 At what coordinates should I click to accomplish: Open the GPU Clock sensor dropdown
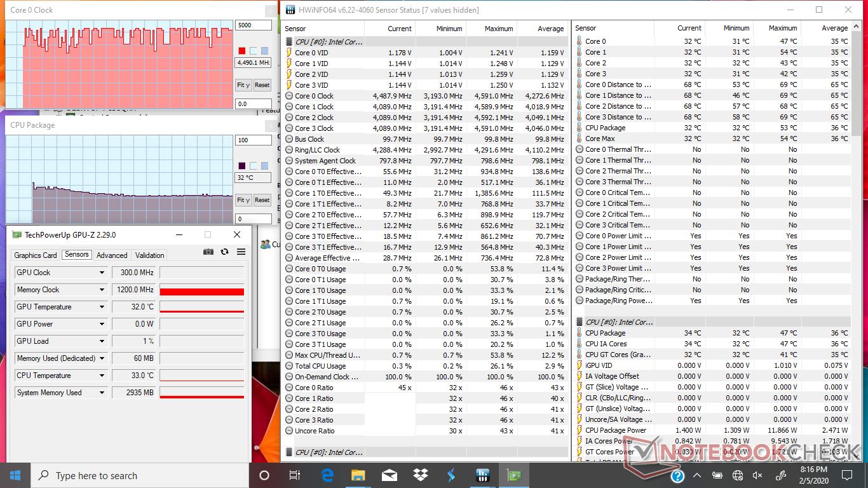coord(102,273)
